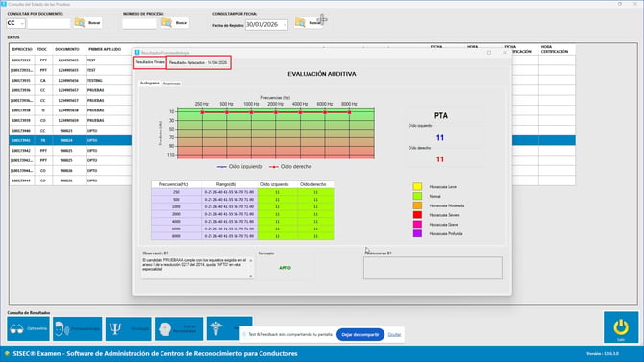Switch to the Resultados Aplazados tab
This screenshot has height=362, width=644.
(198, 62)
